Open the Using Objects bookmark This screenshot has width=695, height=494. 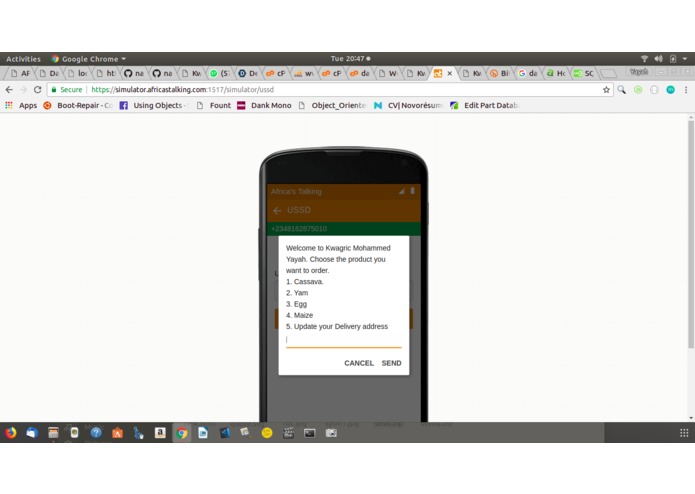click(153, 105)
